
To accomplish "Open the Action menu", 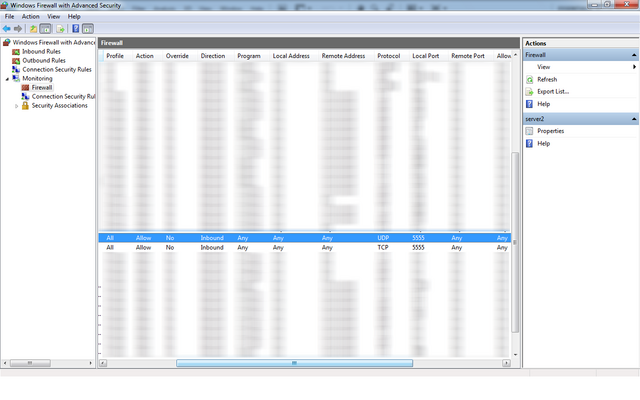I will [31, 16].
